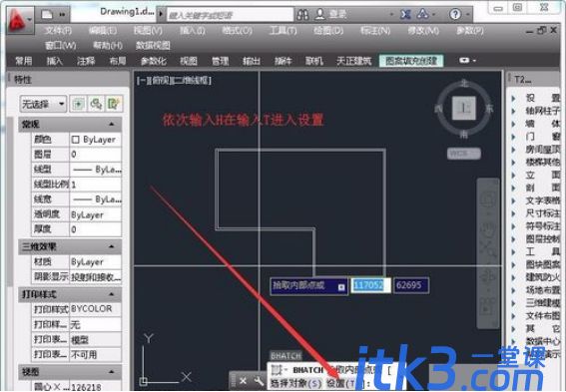Click the dynamic input X value 117052
566x392 pixels.
(370, 285)
